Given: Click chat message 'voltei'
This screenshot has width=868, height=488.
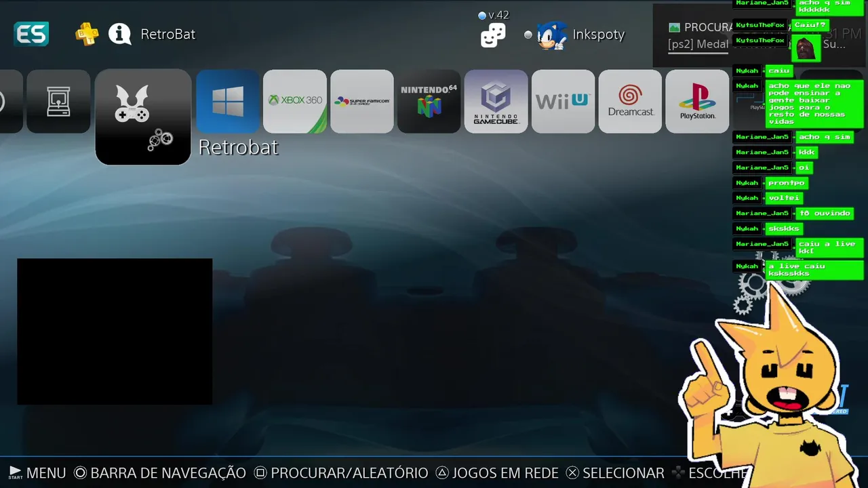Looking at the screenshot, I should coord(784,198).
